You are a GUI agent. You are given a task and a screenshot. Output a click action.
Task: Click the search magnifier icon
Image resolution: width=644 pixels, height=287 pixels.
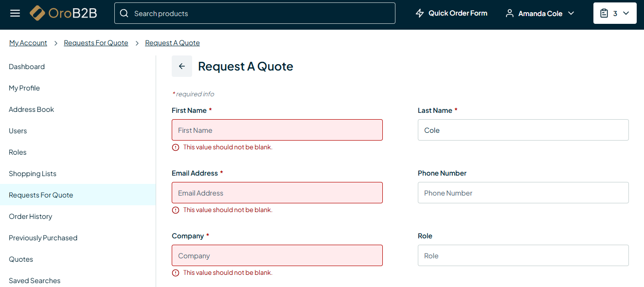pos(125,14)
